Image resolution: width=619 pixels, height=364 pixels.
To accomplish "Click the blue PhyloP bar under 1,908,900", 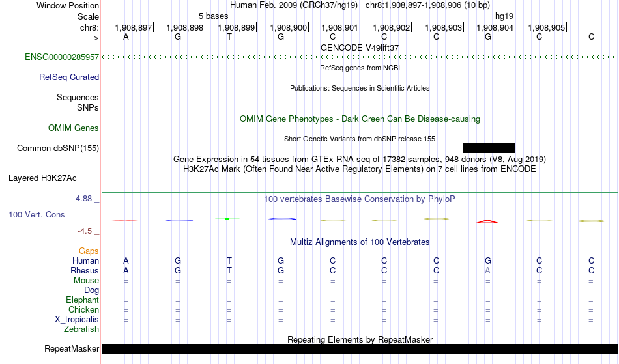I will 281,219.
